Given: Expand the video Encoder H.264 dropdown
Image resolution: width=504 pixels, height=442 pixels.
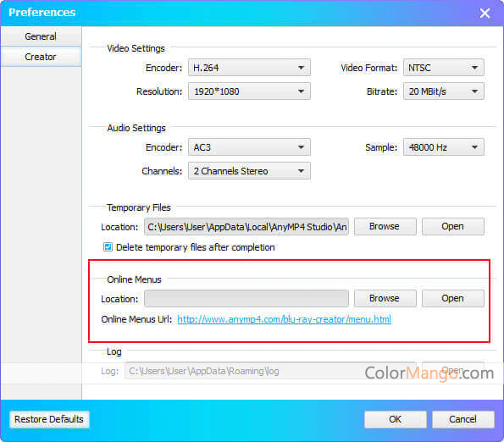Looking at the screenshot, I should point(249,68).
